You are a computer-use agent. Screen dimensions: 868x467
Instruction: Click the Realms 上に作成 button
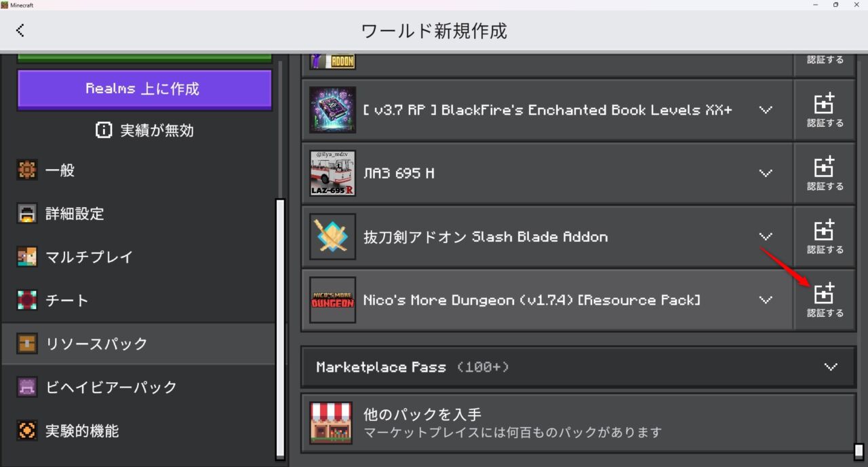click(144, 90)
